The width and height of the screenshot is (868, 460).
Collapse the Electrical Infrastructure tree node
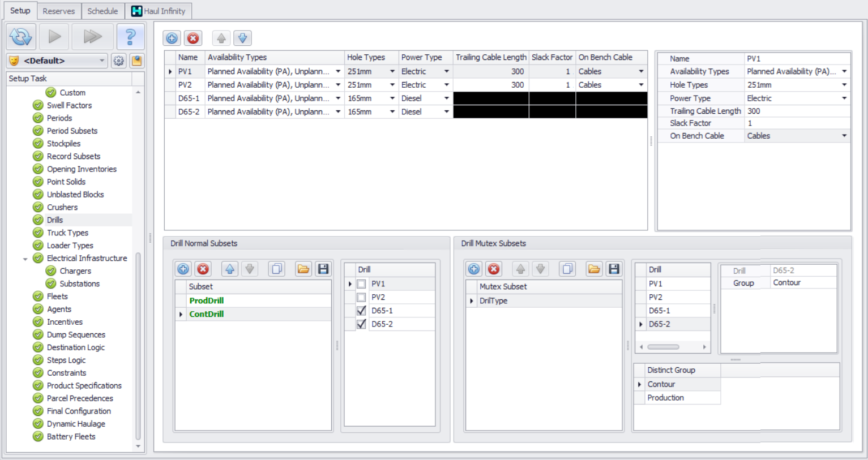[25, 259]
